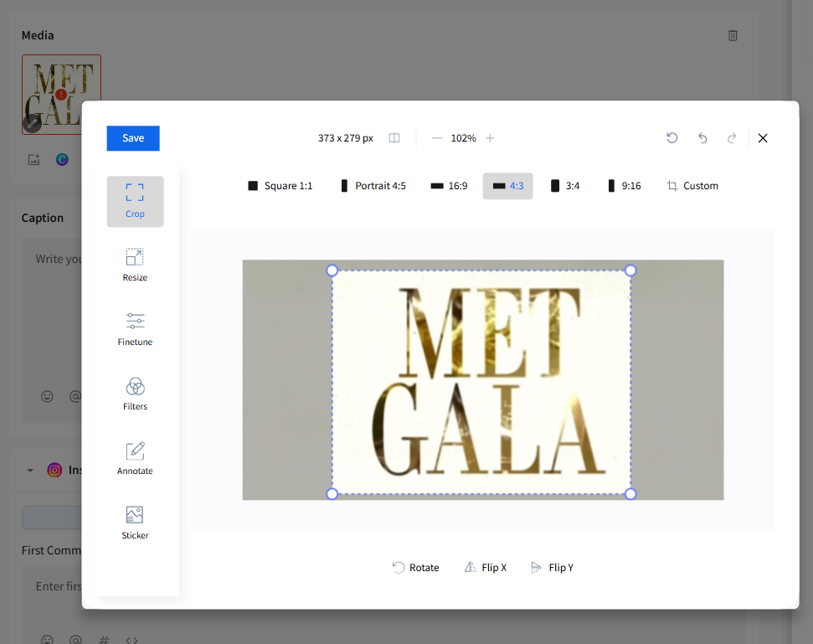Click the code brackets icon in First Comment

pyautogui.click(x=131, y=640)
